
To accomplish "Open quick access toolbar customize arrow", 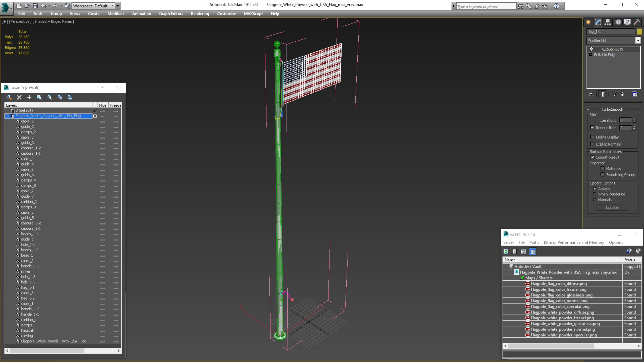I will [118, 6].
